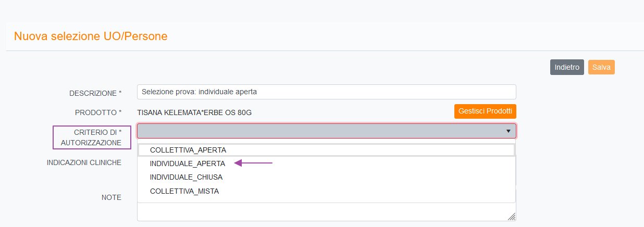The image size is (644, 227).
Task: Pick the INDIVIDUALE_CHIUSA option
Action: point(186,177)
